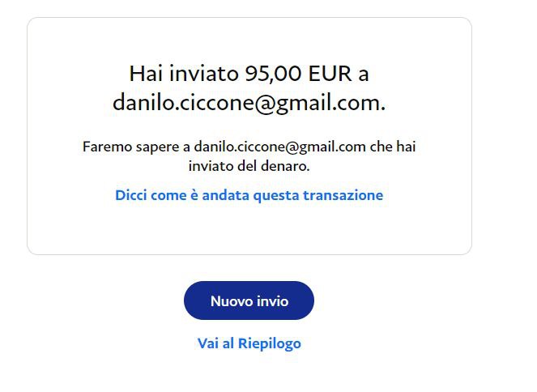
Task: Click the word "EUR" in the heading
Action: click(x=330, y=74)
